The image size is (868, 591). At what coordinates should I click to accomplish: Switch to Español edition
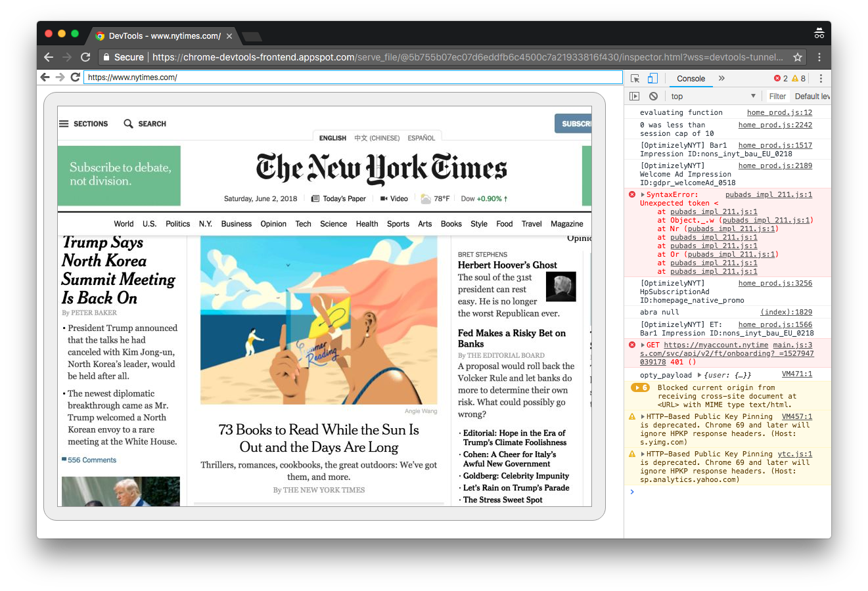(x=421, y=138)
